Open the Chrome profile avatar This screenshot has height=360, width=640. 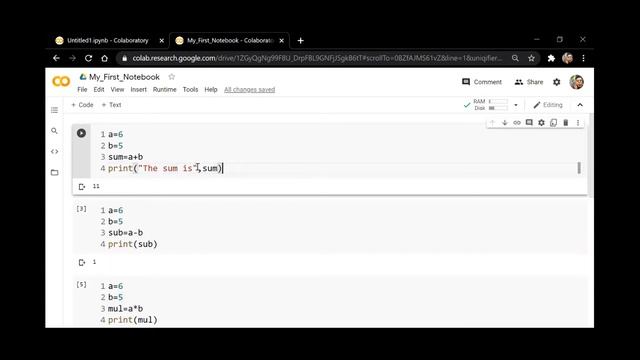[567, 58]
